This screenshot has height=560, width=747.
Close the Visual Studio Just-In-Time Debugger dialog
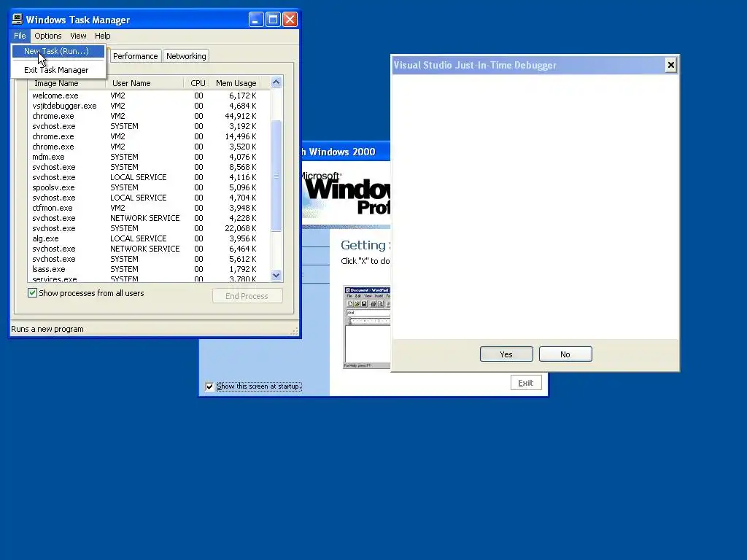pos(671,65)
